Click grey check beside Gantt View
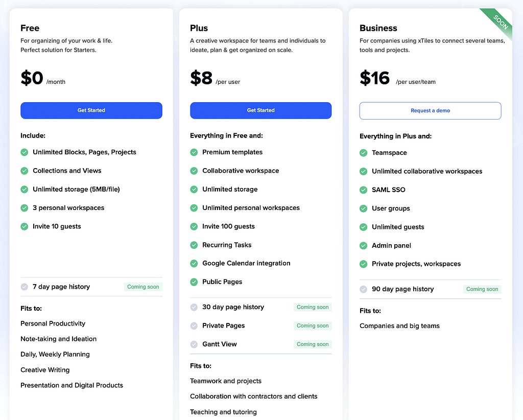 click(x=194, y=344)
